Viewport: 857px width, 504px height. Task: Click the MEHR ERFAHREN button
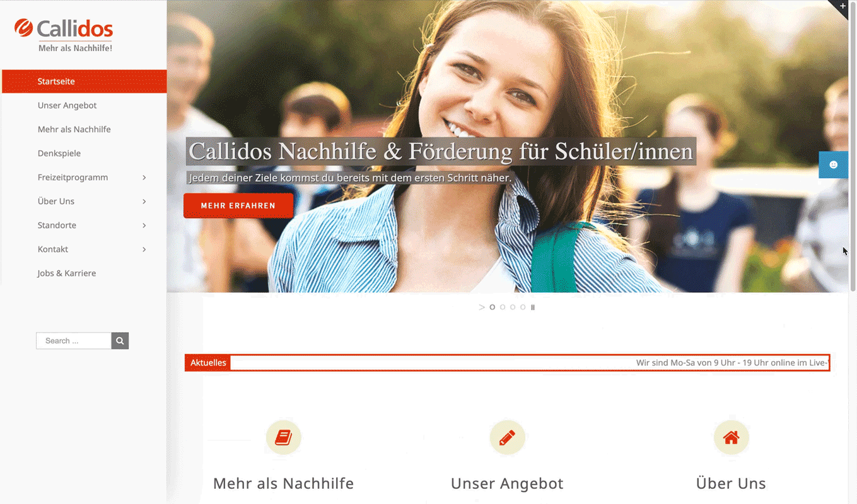tap(238, 205)
